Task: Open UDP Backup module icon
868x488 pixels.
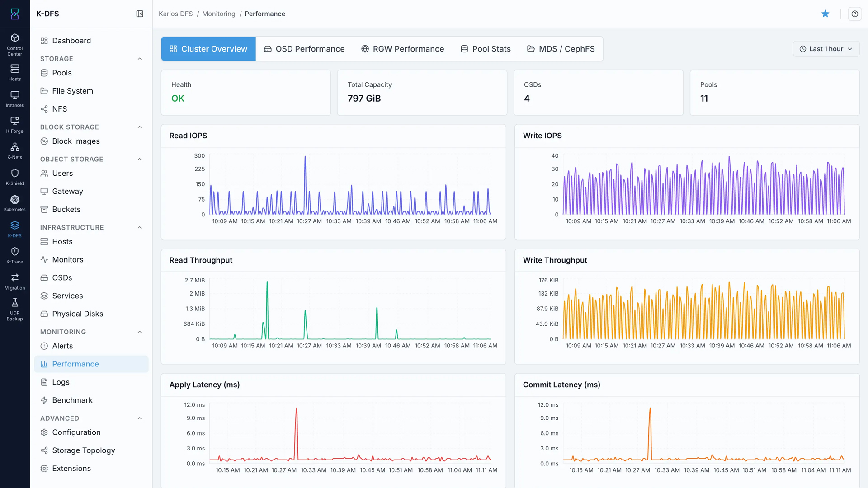Action: [x=15, y=310]
